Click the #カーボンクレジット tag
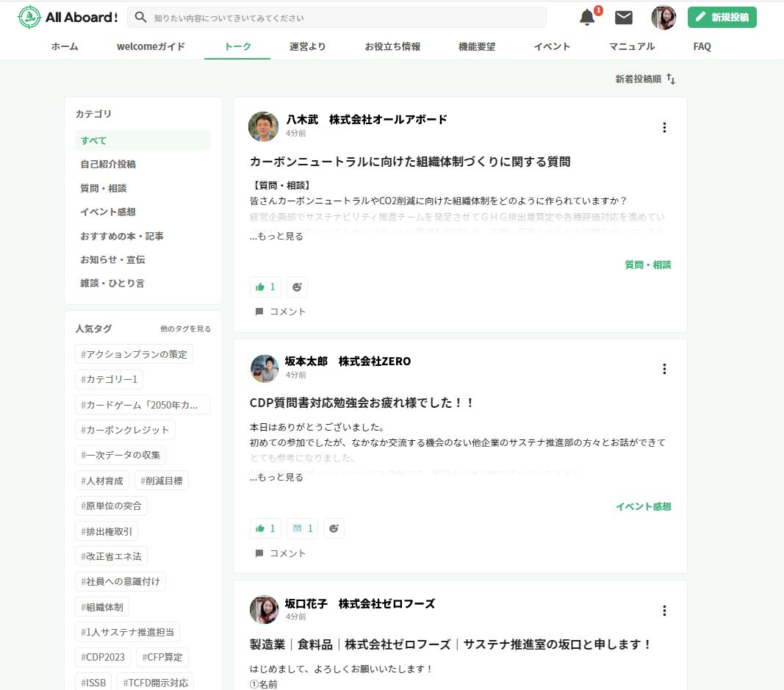 coord(124,429)
